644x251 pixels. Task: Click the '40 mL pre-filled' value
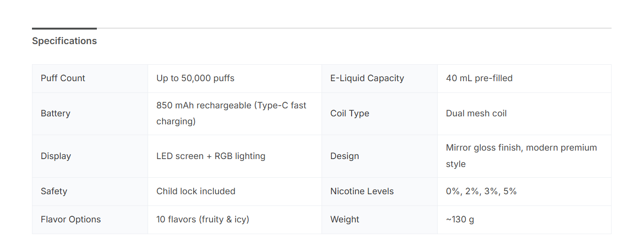click(x=479, y=78)
